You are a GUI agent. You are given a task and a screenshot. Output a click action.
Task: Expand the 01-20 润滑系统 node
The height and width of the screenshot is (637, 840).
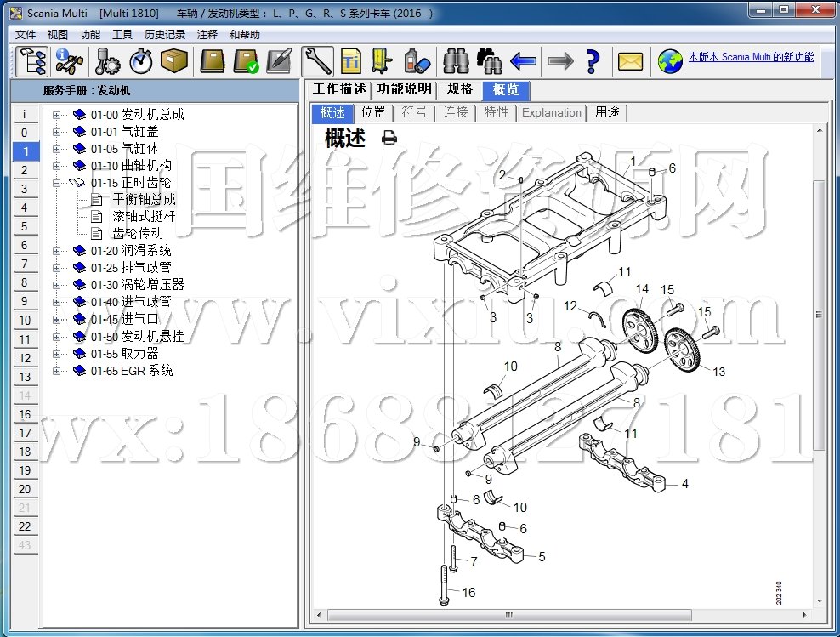[x=57, y=251]
